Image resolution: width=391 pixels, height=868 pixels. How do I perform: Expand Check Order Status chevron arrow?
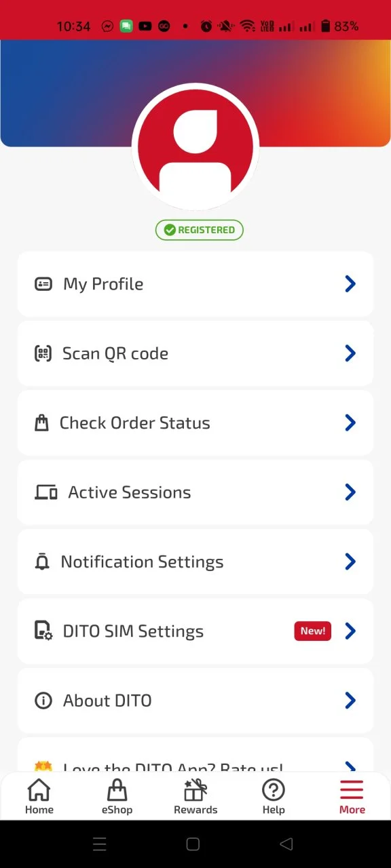coord(350,423)
